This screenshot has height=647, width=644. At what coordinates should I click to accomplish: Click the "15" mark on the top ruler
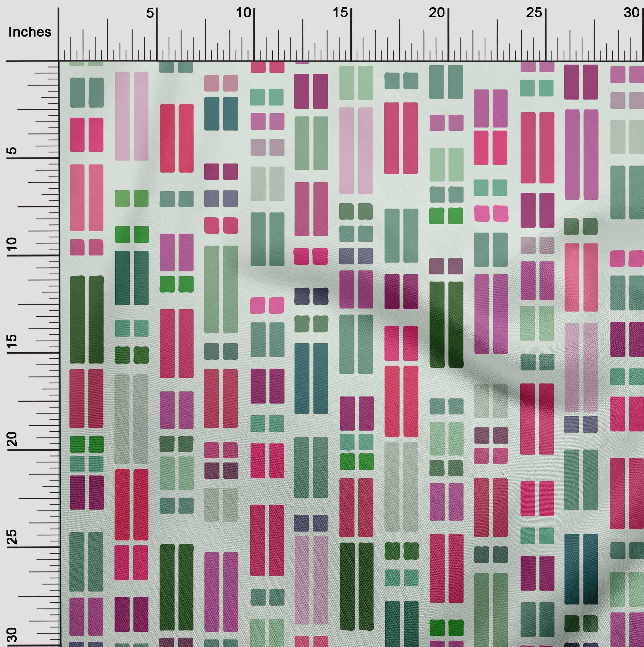click(x=340, y=13)
